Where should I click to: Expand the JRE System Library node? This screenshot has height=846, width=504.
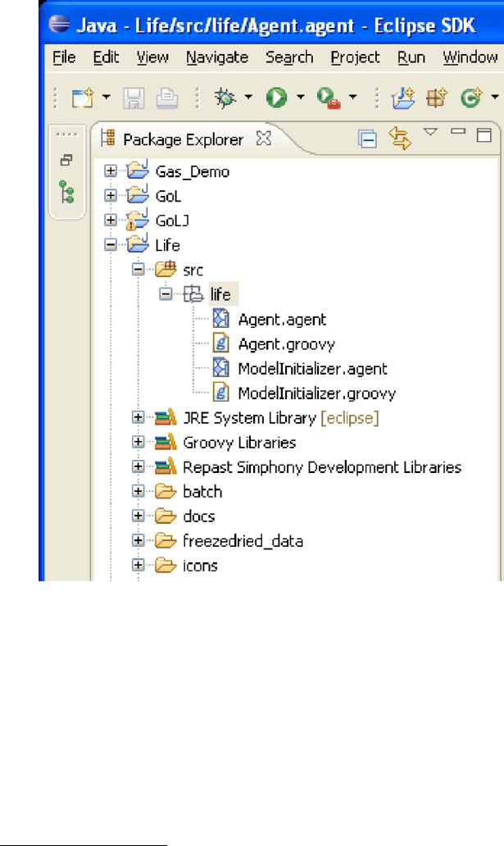click(138, 417)
